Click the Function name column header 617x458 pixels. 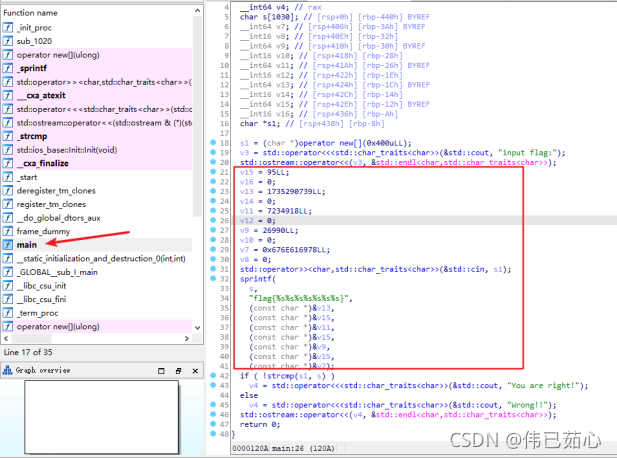point(30,13)
